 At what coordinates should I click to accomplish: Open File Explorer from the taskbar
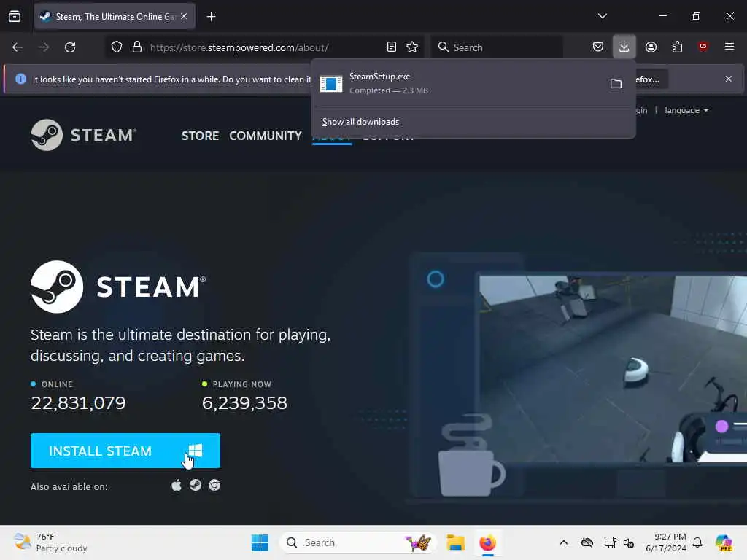pyautogui.click(x=455, y=542)
